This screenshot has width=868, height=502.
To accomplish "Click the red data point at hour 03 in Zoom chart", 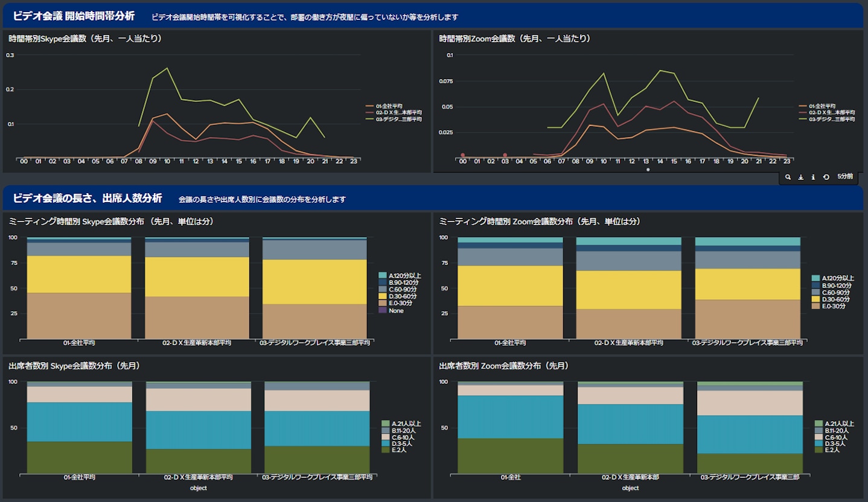I will pos(505,156).
